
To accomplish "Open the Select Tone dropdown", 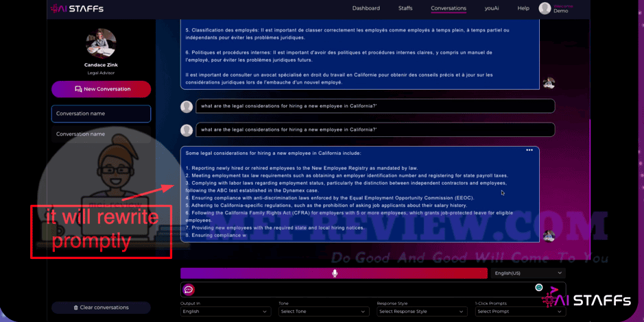I will click(324, 311).
